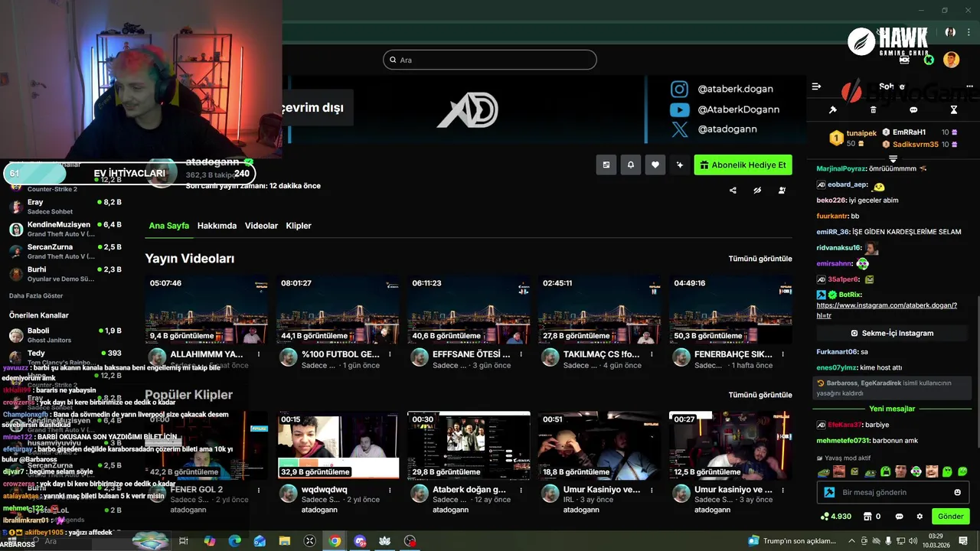Image resolution: width=980 pixels, height=551 pixels.
Task: Click the speech bubble icon in chat toolbar
Action: point(913,109)
